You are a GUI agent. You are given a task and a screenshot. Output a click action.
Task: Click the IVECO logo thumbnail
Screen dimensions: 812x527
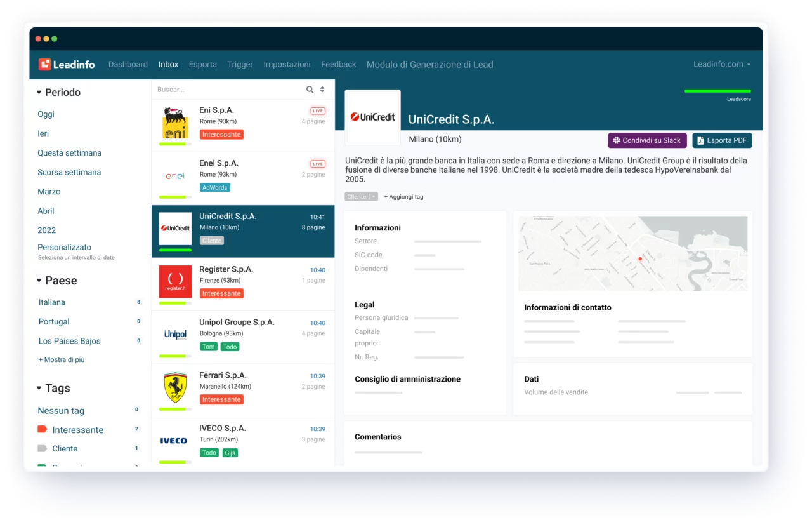coord(174,441)
